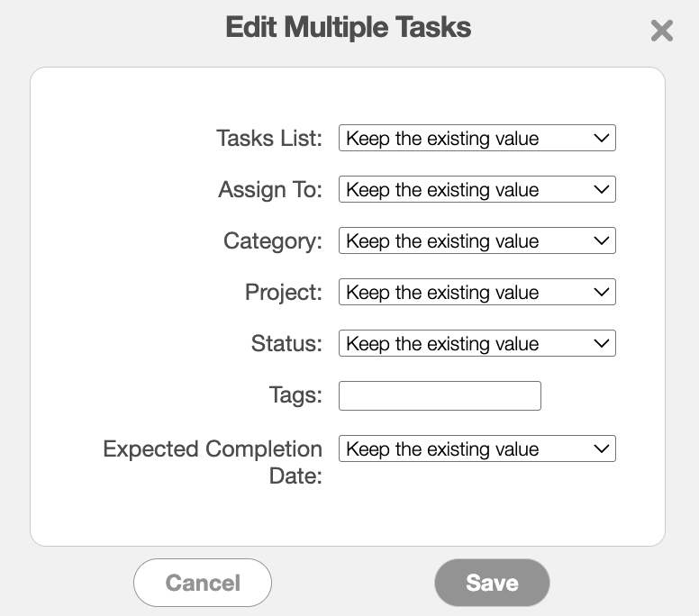This screenshot has width=699, height=616.
Task: Click the chevron arrow on Assign To
Action: tap(602, 189)
